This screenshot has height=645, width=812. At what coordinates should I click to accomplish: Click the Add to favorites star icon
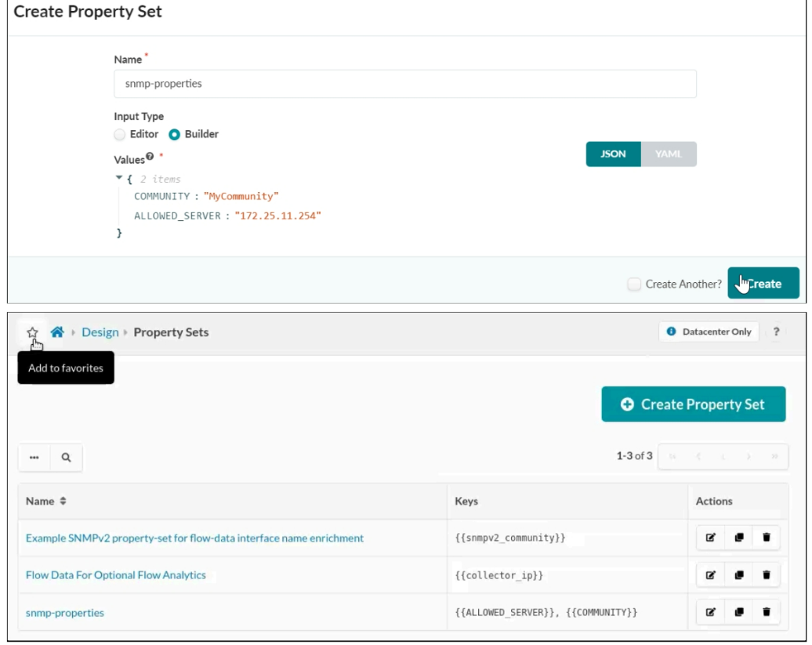tap(32, 332)
